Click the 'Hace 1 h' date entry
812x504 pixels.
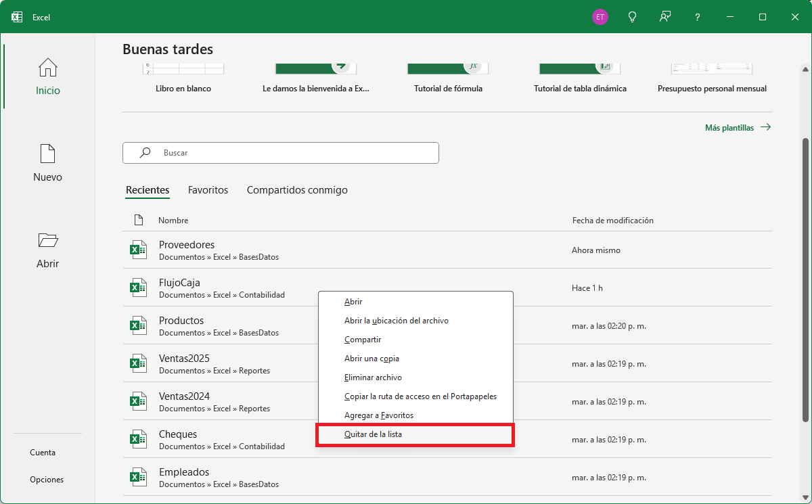click(587, 288)
